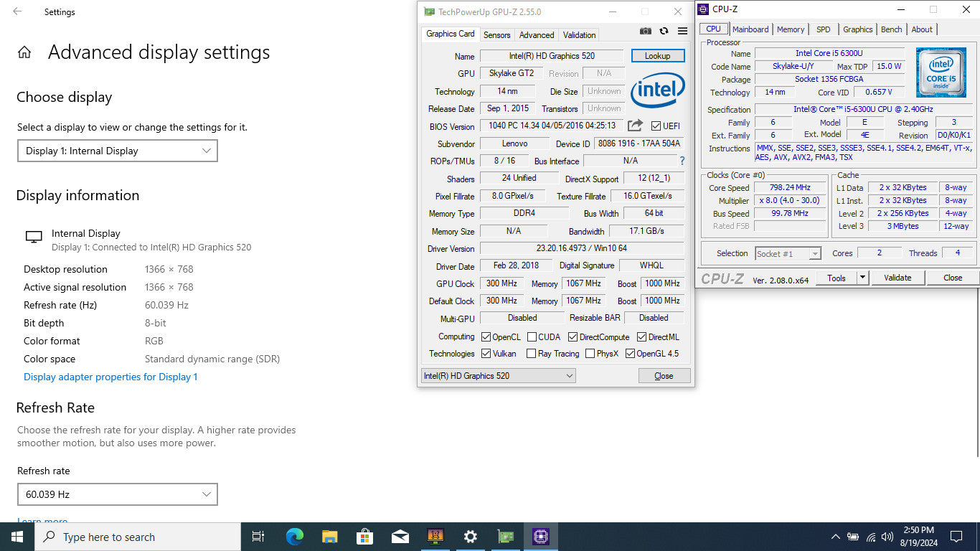Screen dimensions: 980x551
Task: Open the 60.039 Hz refresh rate dropdown
Action: (x=117, y=494)
